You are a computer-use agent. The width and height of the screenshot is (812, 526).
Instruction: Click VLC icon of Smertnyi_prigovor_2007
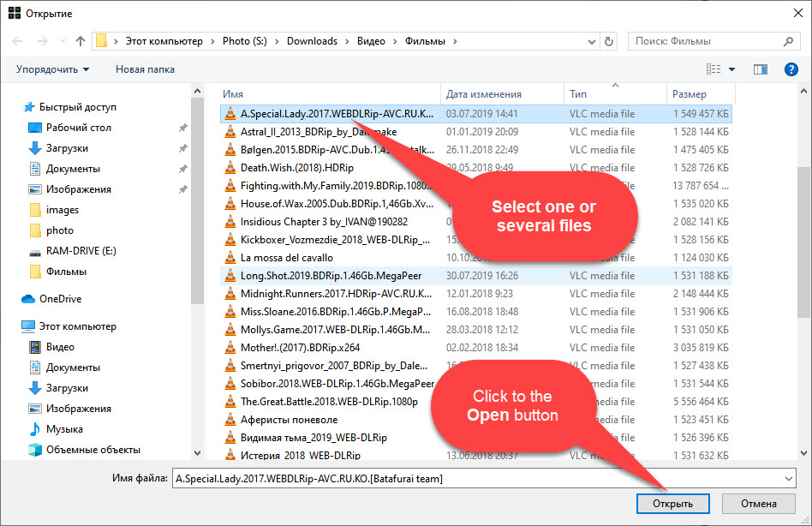click(230, 366)
